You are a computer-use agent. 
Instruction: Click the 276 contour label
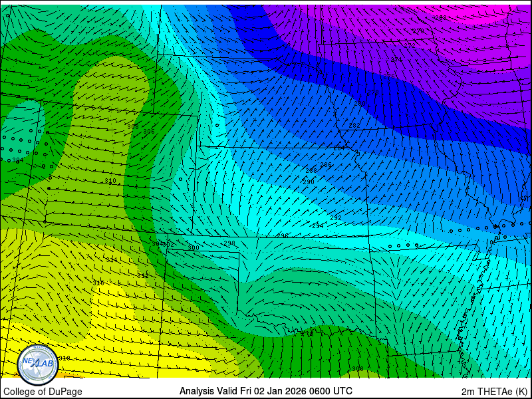tap(389, 76)
